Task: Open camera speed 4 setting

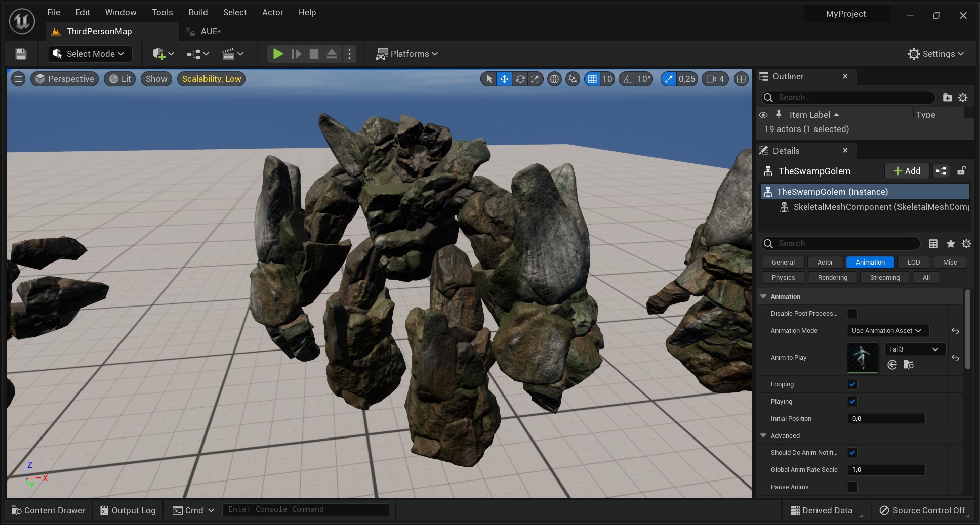Action: 715,79
